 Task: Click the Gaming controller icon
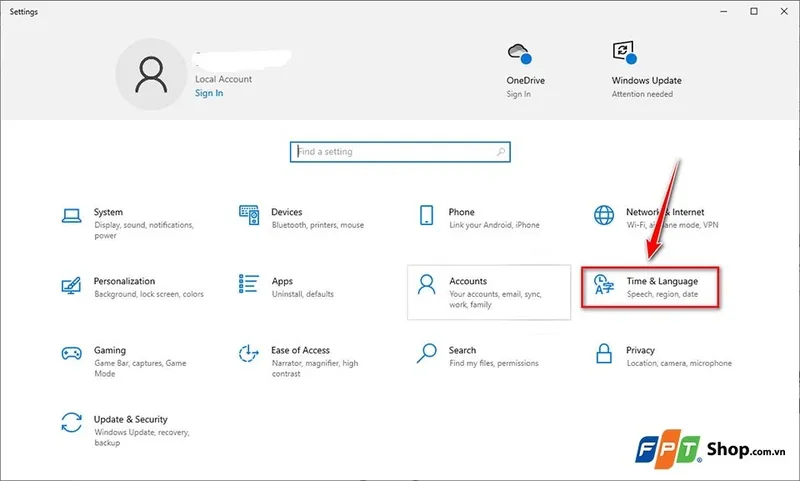pyautogui.click(x=71, y=354)
